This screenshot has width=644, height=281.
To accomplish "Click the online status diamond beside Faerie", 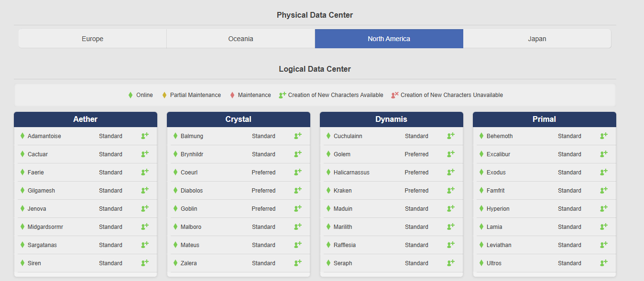I will [x=22, y=172].
